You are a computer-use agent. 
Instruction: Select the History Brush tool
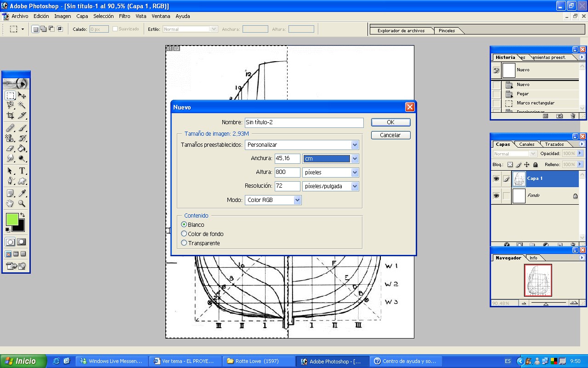pos(22,138)
